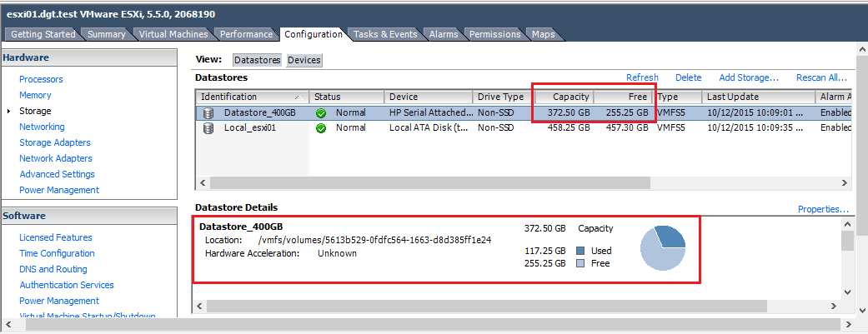This screenshot has height=334, width=868.
Task: Open Licensed Features settings
Action: (56, 237)
